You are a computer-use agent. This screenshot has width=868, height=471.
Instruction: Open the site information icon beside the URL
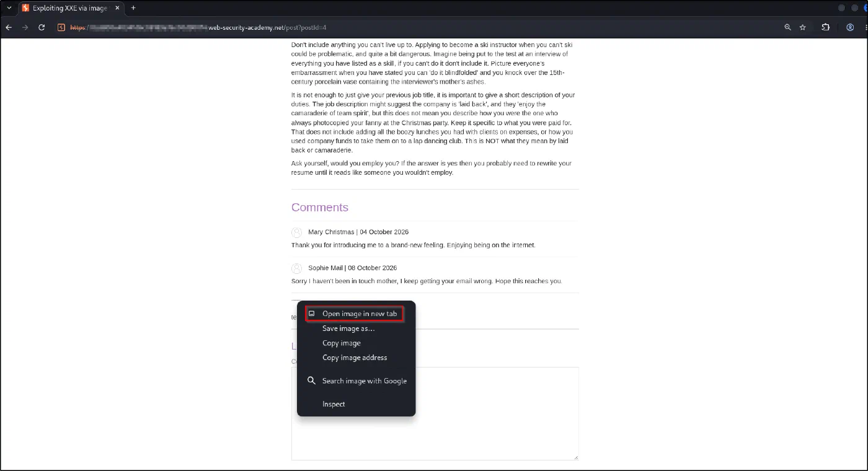(61, 27)
